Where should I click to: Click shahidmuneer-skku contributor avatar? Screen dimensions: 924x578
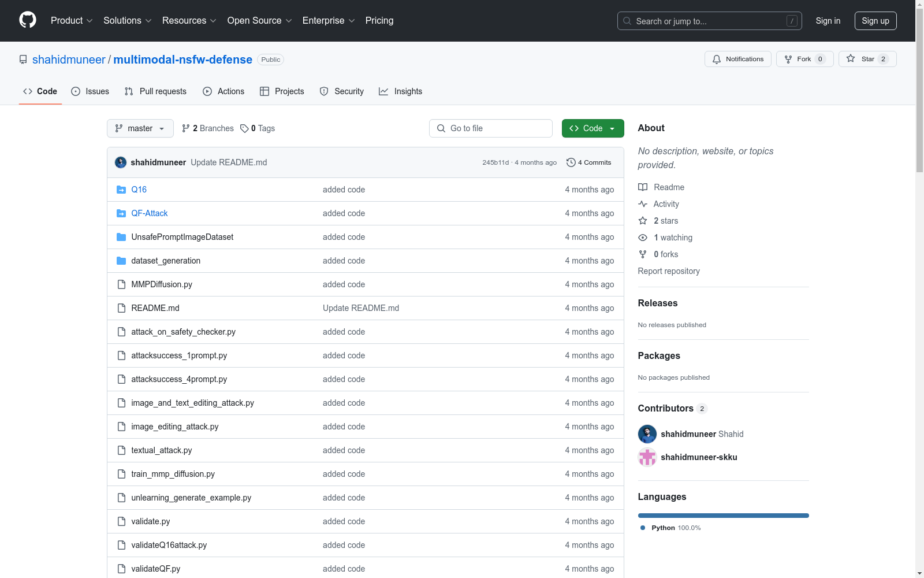647,457
